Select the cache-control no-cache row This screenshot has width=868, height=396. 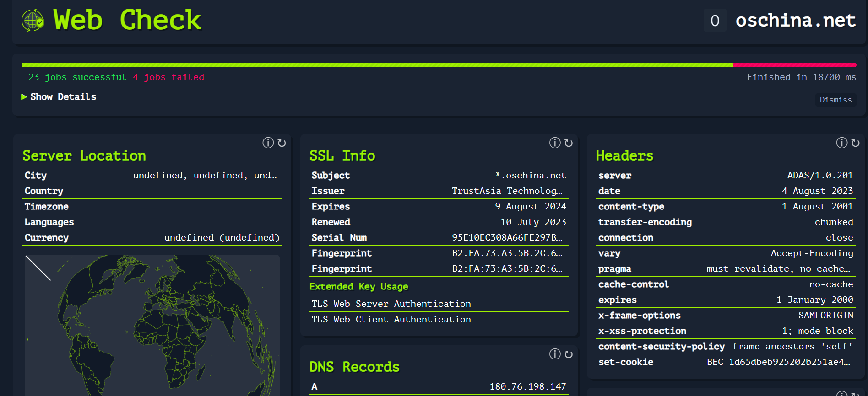[x=726, y=284]
